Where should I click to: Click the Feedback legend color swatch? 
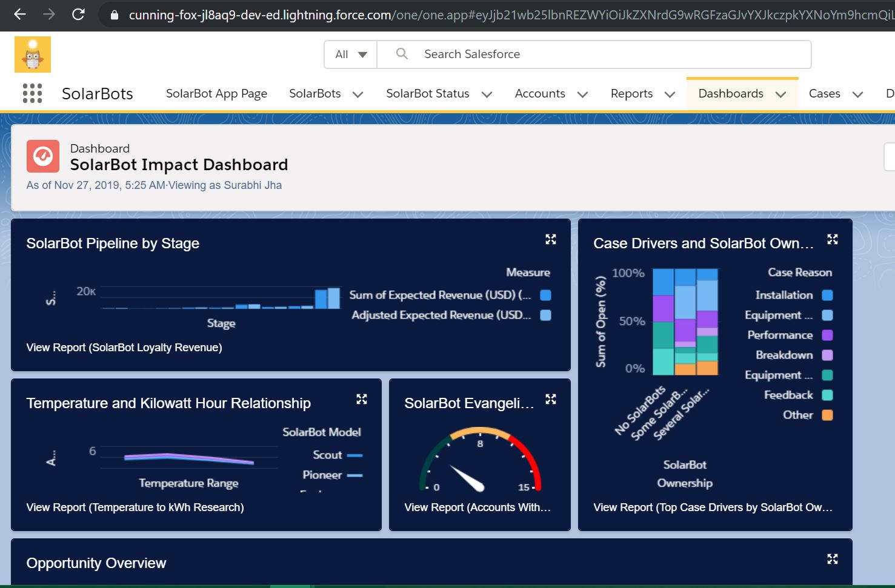[827, 395]
